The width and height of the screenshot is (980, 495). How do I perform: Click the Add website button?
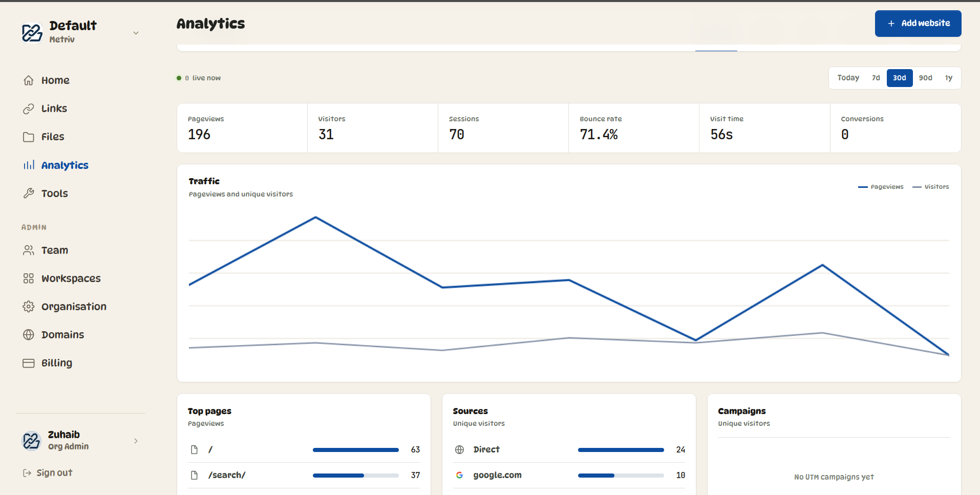918,24
